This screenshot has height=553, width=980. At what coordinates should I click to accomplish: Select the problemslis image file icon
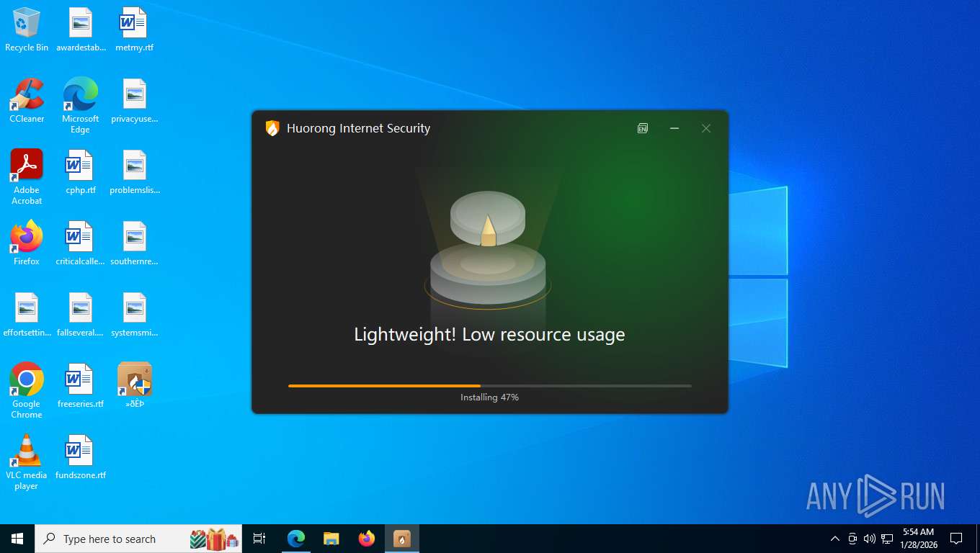(x=135, y=172)
